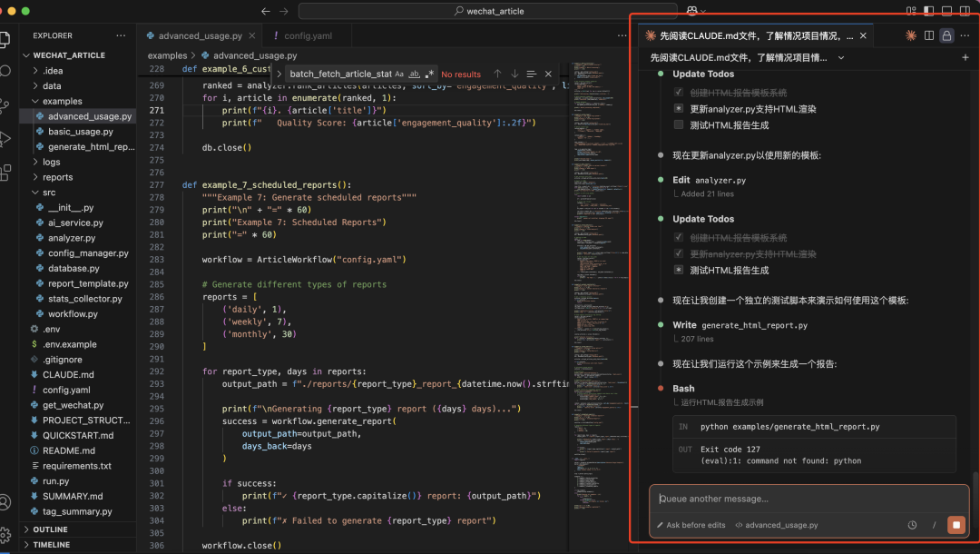The width and height of the screenshot is (980, 554).
Task: Toggle the editor group lock icon
Action: (x=946, y=35)
